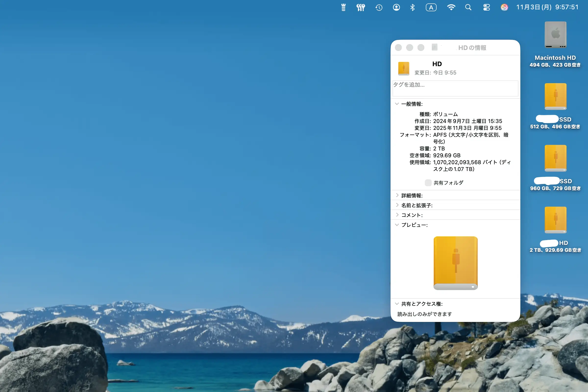Open Bluetooth menu bar icon
Screen dimensions: 588x392
413,8
